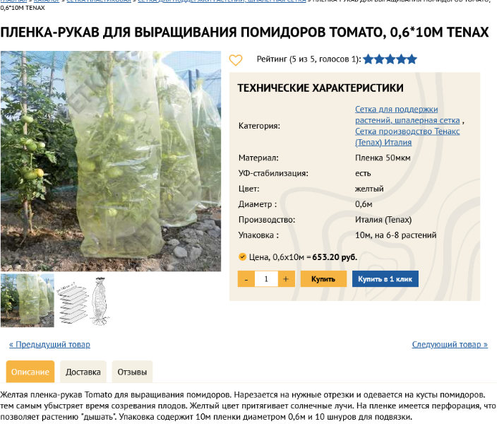This screenshot has width=504, height=424.
Task: Add product to favorites with heart icon
Action: pyautogui.click(x=235, y=60)
